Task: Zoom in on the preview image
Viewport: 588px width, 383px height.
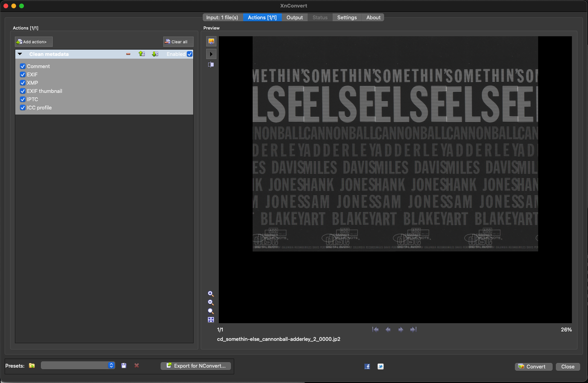Action: click(x=211, y=294)
